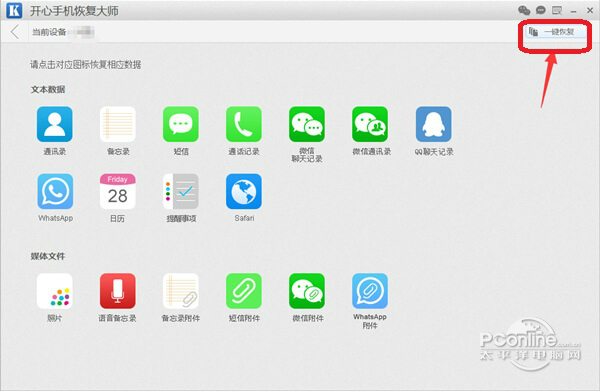The height and width of the screenshot is (391, 600).
Task: Click the 文本数据 section heading
Action: click(x=48, y=90)
